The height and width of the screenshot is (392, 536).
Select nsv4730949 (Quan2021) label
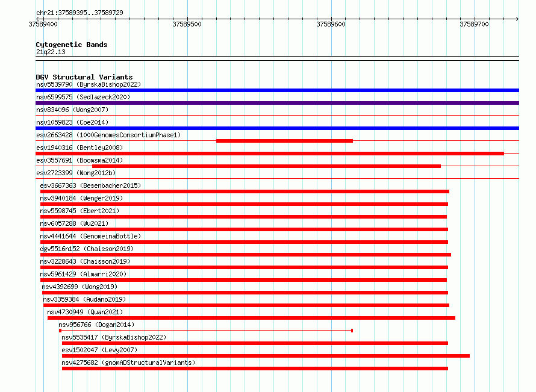pyautogui.click(x=85, y=312)
